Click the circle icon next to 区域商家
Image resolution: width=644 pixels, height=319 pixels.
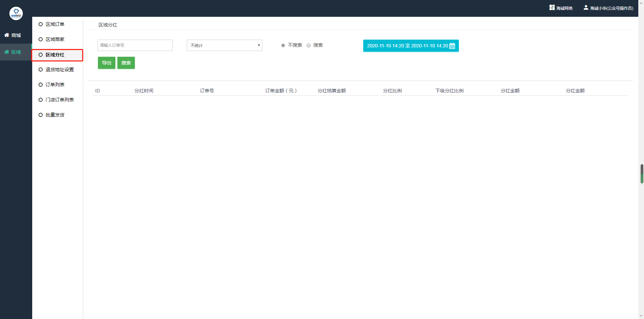tap(41, 39)
